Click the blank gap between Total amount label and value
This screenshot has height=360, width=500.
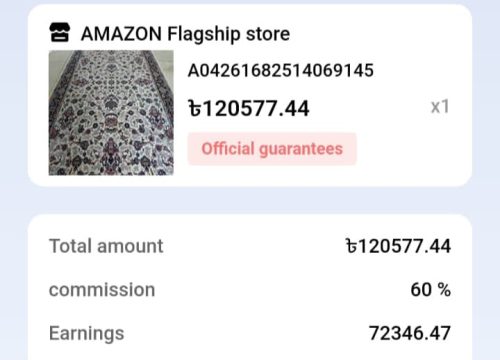tap(254, 246)
